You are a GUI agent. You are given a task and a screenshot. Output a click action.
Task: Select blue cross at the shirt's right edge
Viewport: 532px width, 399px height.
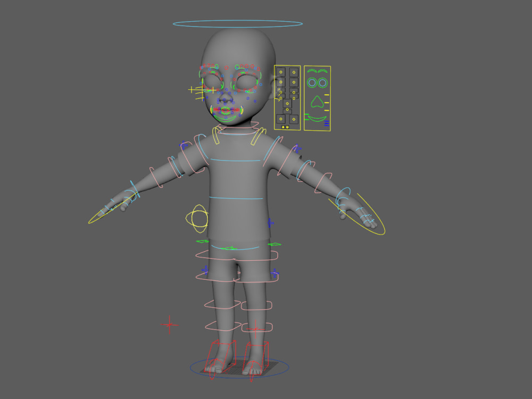point(270,223)
